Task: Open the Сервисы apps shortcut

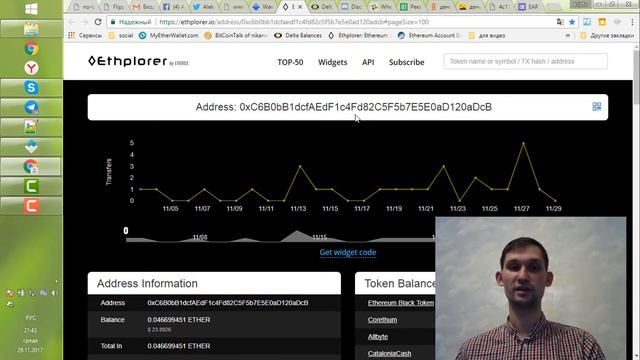Action: click(85, 36)
